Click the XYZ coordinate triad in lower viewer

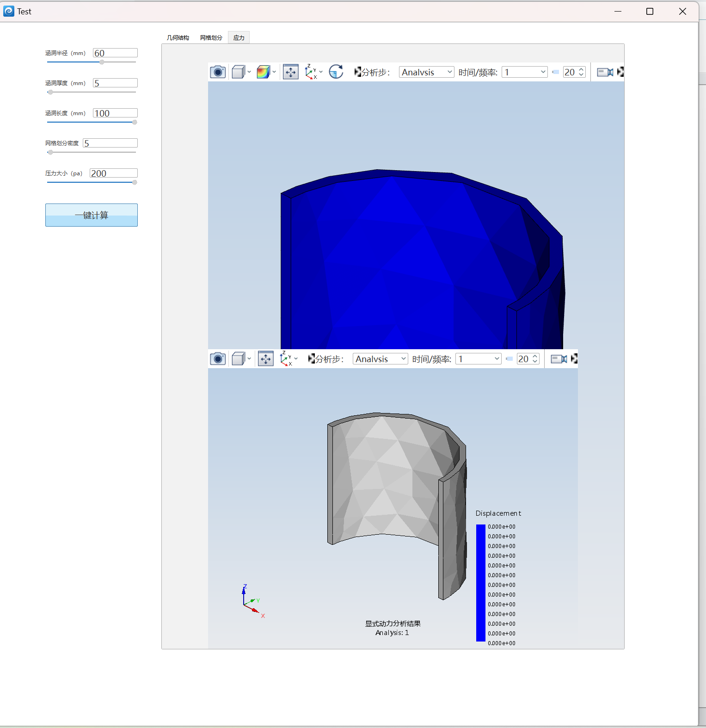tap(253, 601)
